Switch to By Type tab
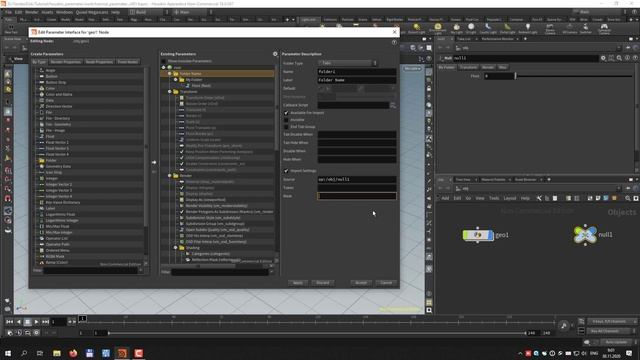Viewport: 640px width, 360px height. tap(39, 62)
